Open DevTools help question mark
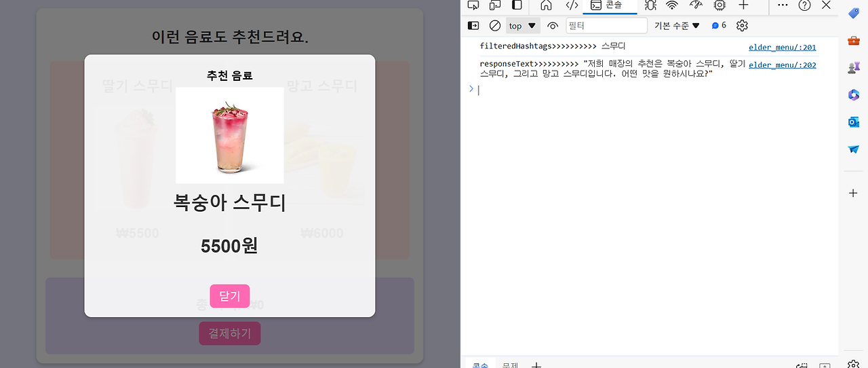Viewport: 868px width, 368px height. click(x=804, y=5)
